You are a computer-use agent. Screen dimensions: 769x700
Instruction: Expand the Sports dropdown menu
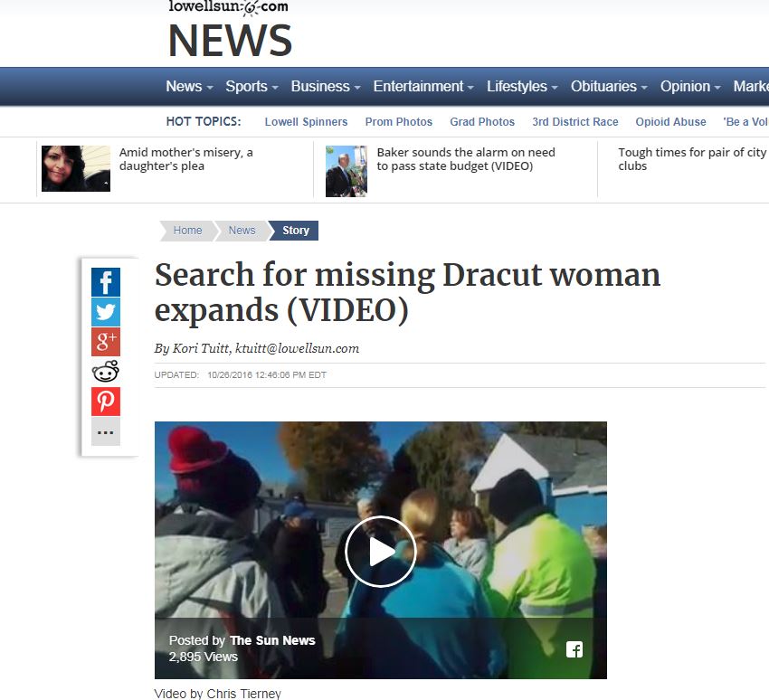click(252, 86)
